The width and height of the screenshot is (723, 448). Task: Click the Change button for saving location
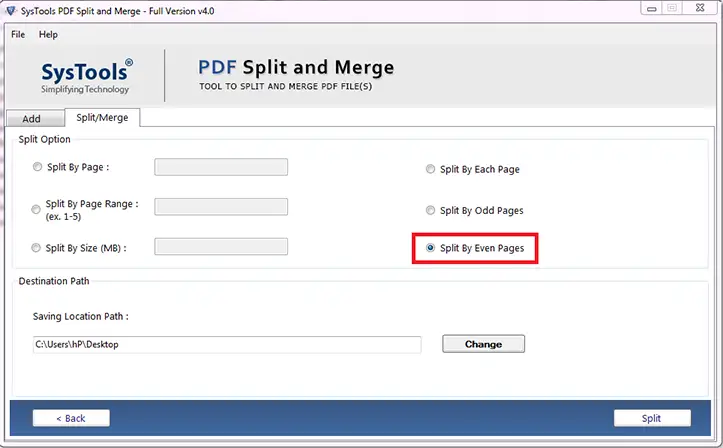483,344
